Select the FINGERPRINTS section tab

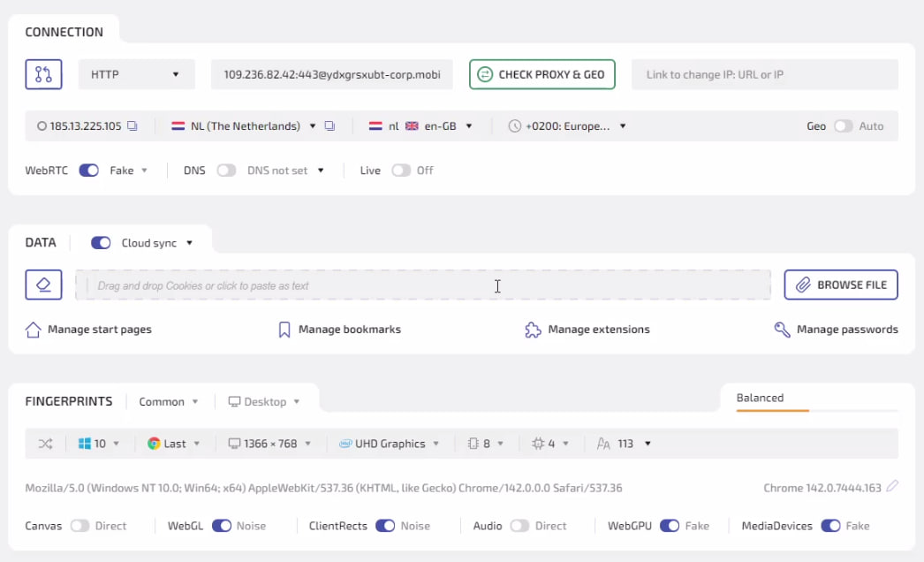click(68, 401)
